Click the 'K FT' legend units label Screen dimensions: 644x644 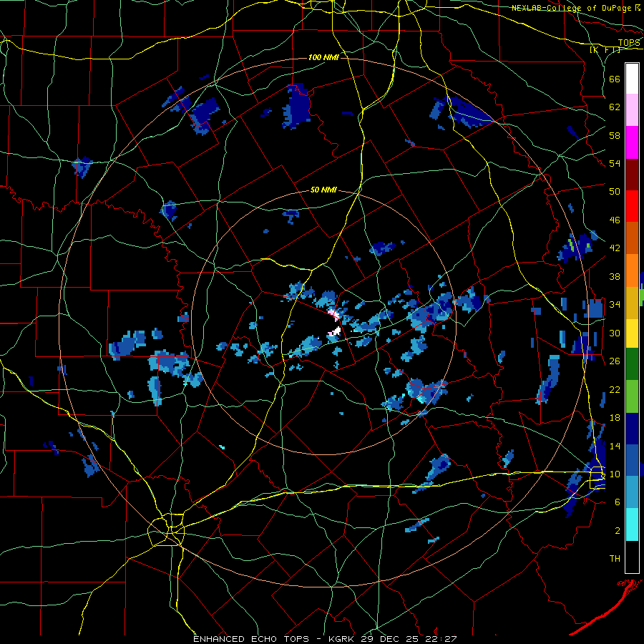point(605,49)
